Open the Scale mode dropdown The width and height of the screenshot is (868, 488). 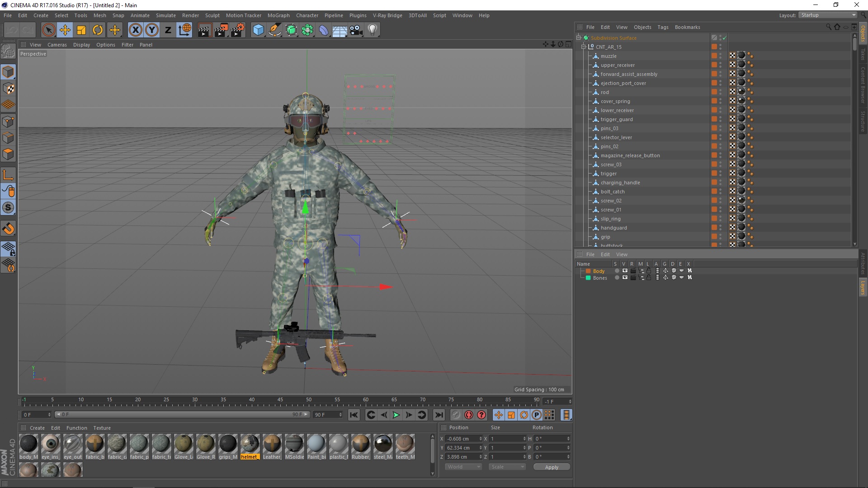coord(507,467)
